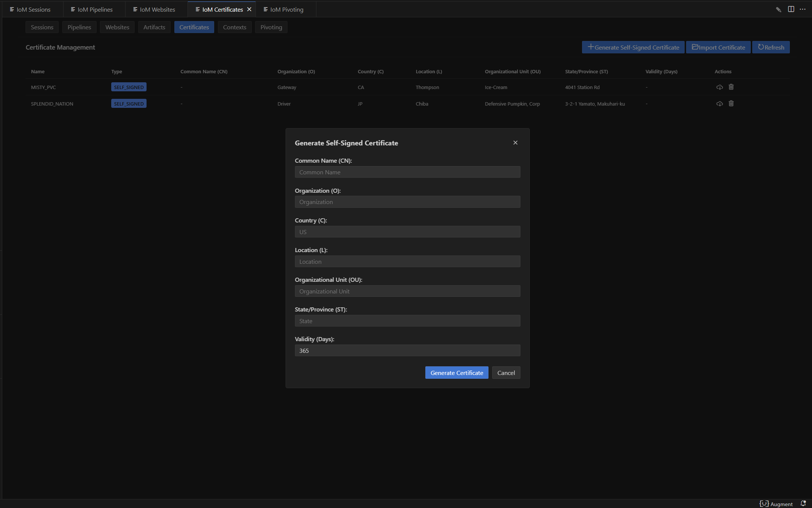The image size is (812, 508).
Task: Click the Validity (Days) column header
Action: tap(661, 71)
